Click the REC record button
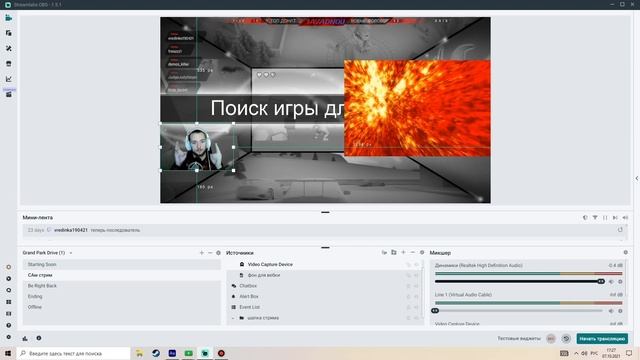 click(551, 339)
